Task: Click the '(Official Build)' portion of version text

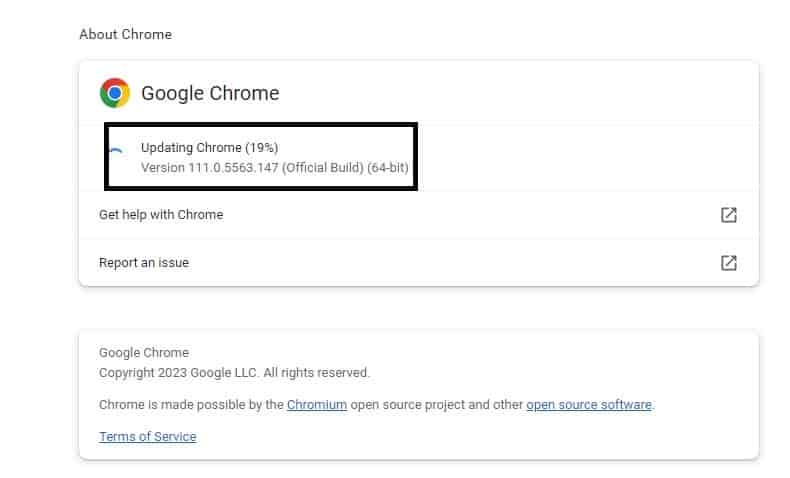Action: (323, 168)
